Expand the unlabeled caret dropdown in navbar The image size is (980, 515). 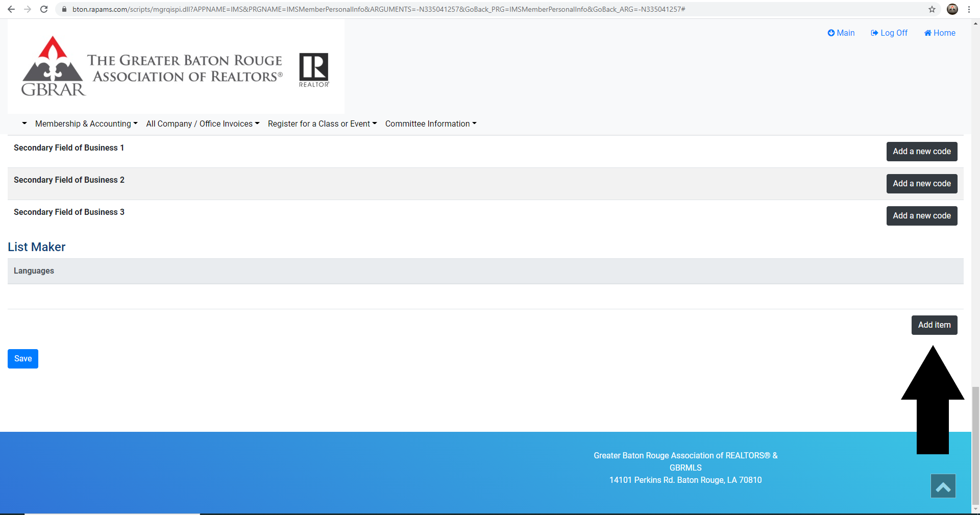24,124
